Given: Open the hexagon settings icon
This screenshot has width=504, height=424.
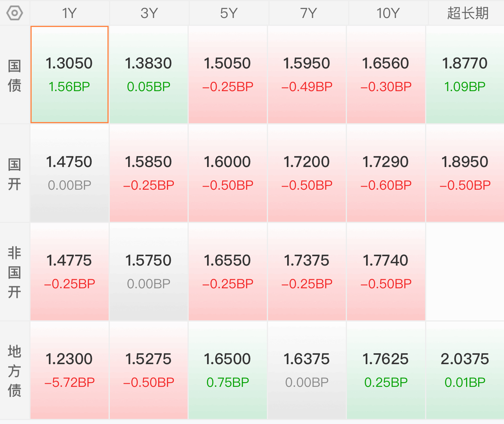Looking at the screenshot, I should pos(14,13).
